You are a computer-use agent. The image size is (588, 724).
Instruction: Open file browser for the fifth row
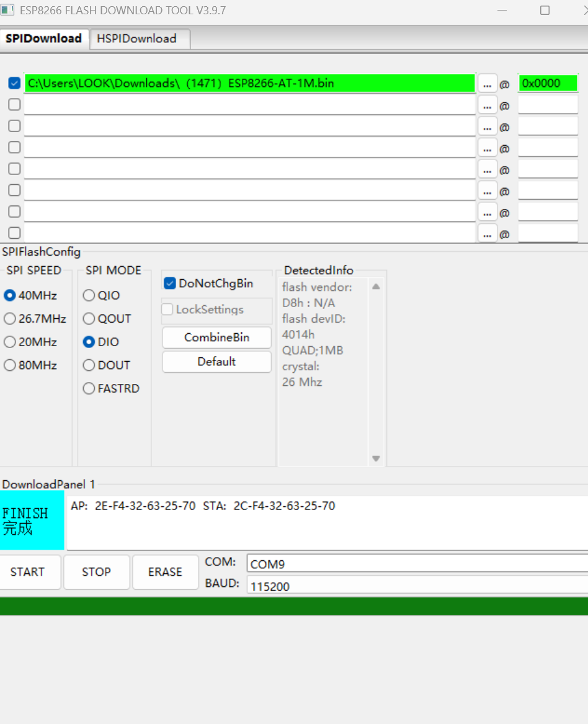(x=487, y=169)
